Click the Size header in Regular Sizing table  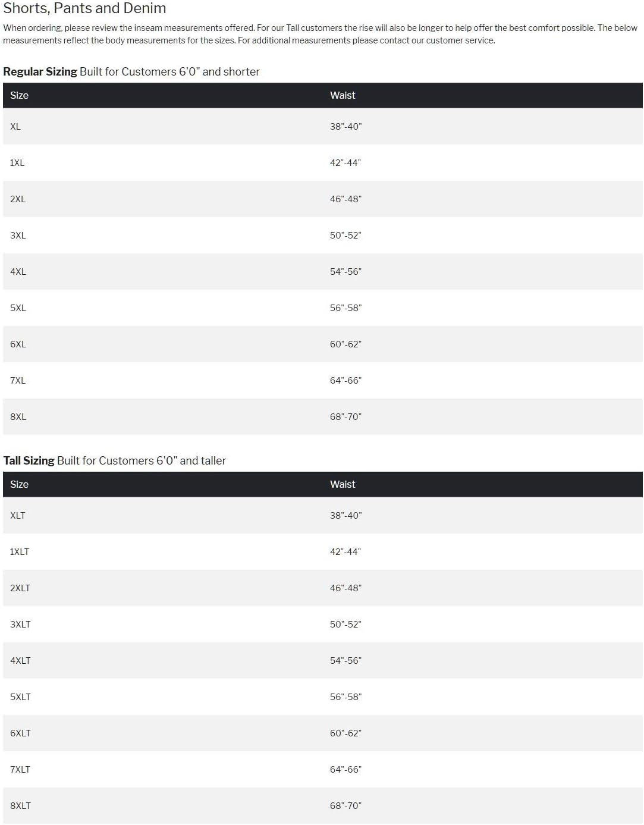click(x=19, y=96)
